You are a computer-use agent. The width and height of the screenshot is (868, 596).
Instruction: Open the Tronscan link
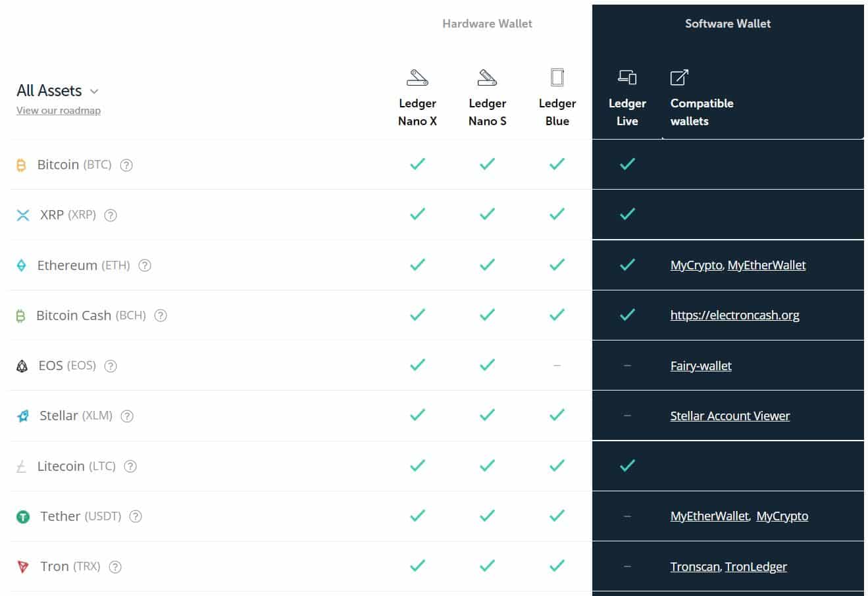[695, 567]
